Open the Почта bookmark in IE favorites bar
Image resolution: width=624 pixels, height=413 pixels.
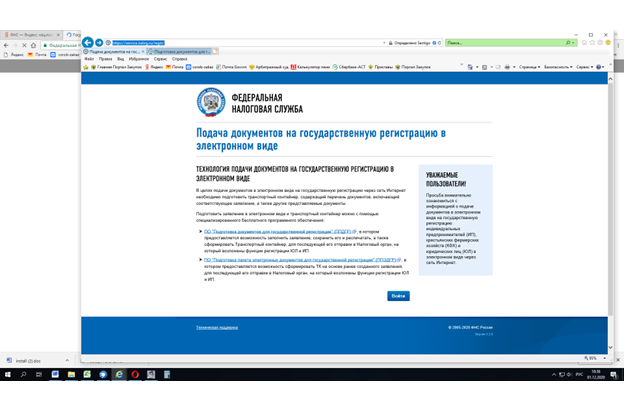(174, 67)
